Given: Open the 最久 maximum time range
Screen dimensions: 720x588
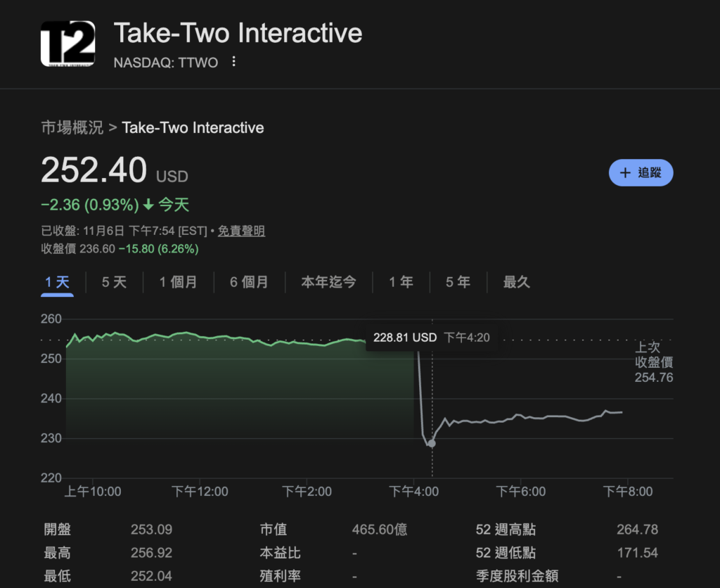Looking at the screenshot, I should pyautogui.click(x=517, y=281).
